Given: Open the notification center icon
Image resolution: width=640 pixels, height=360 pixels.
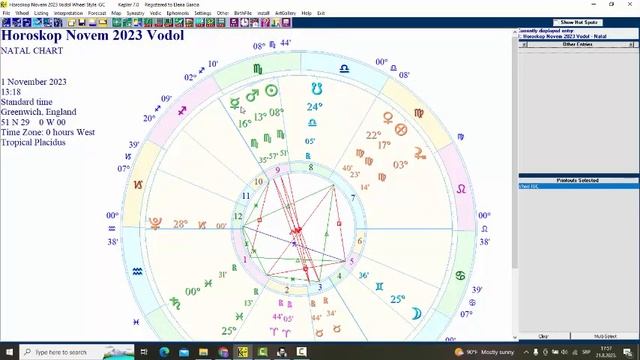Looking at the screenshot, I should click(628, 352).
